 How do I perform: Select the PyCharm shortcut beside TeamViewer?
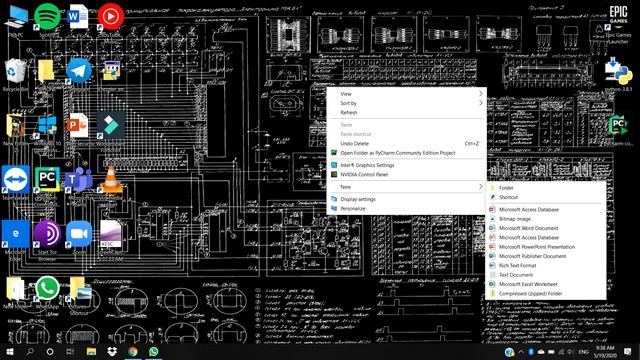47,179
